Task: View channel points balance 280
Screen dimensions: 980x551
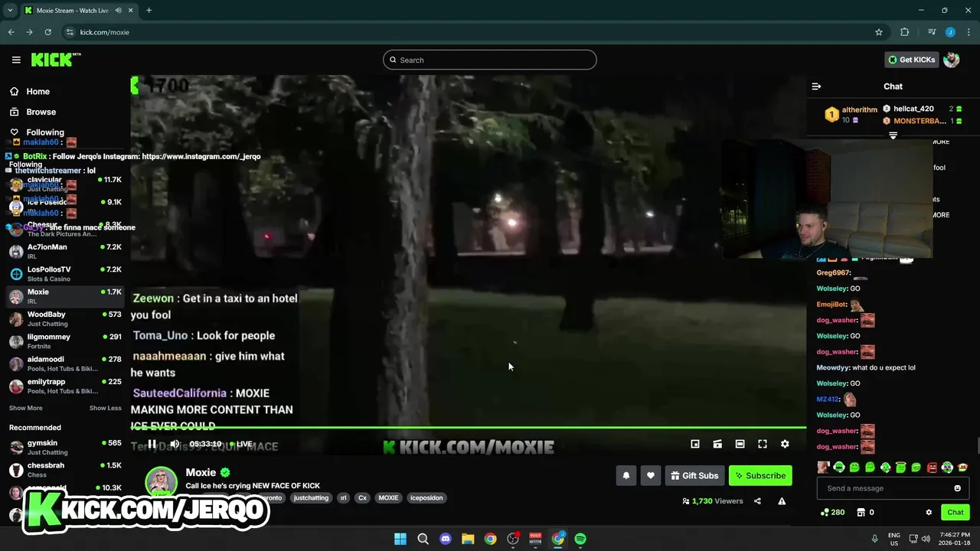Action: tap(832, 512)
